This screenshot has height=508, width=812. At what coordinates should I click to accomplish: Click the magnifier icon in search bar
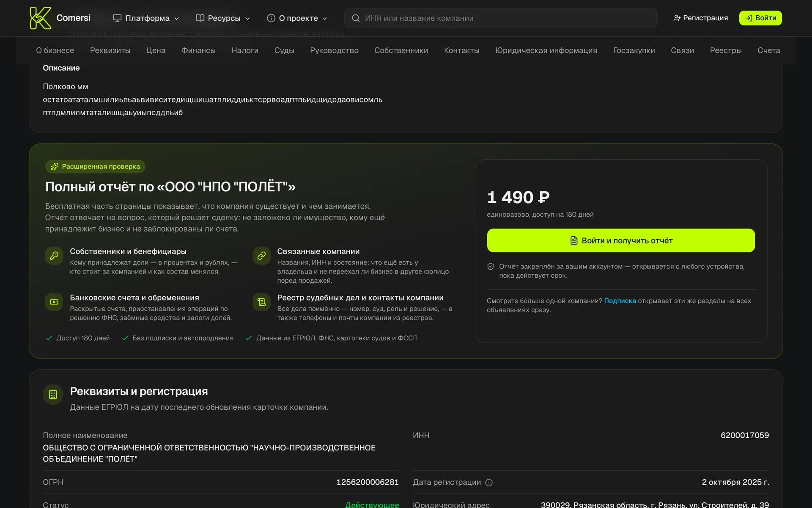356,18
